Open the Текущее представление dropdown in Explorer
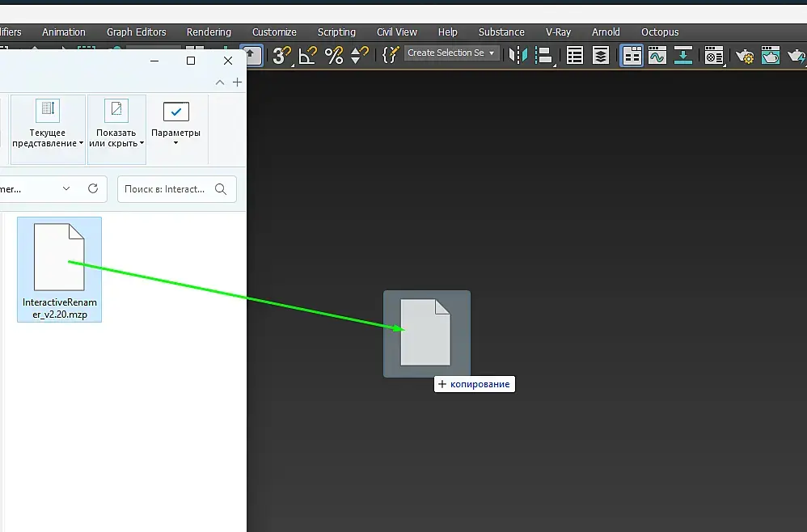This screenshot has width=807, height=532. [48, 129]
